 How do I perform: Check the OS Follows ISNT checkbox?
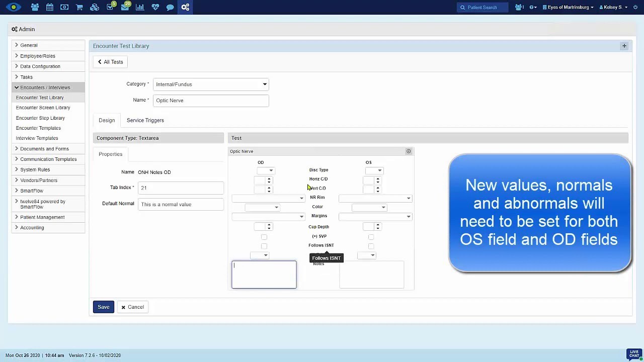click(371, 246)
